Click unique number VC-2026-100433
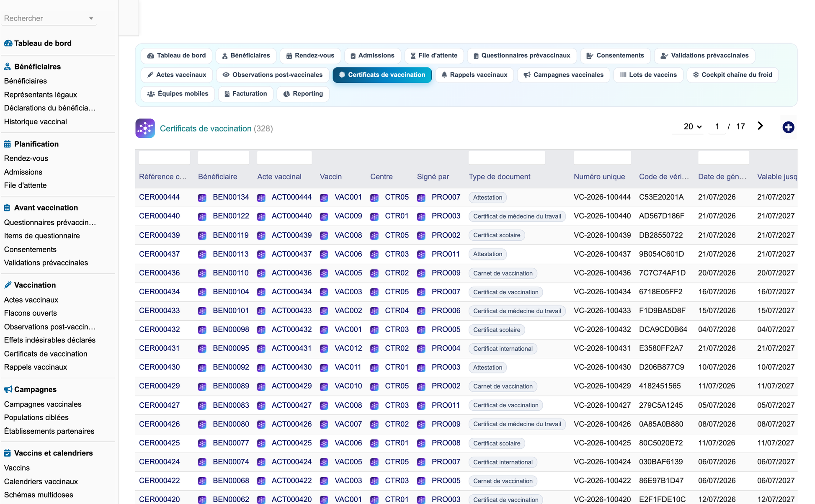This screenshot has height=504, width=815. click(602, 311)
